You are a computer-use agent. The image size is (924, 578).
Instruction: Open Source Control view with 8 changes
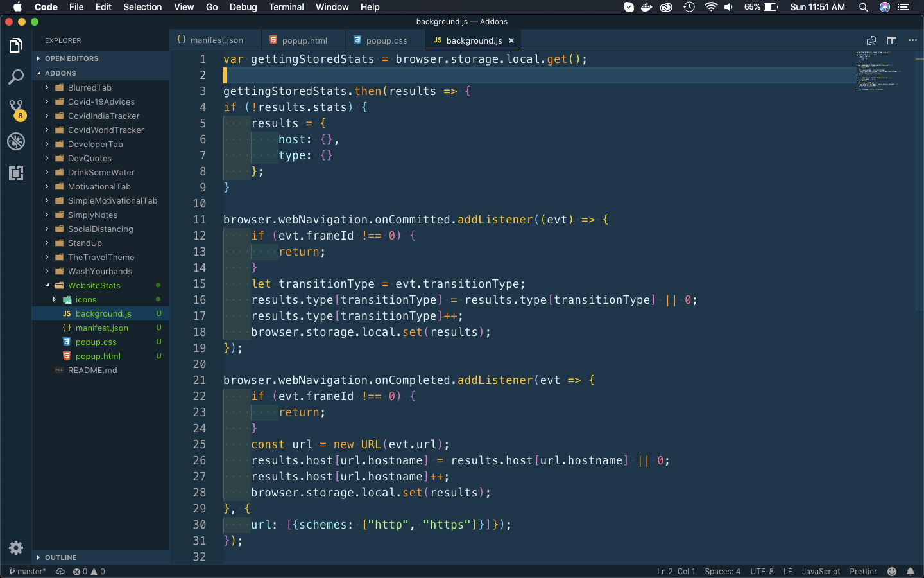pos(16,110)
